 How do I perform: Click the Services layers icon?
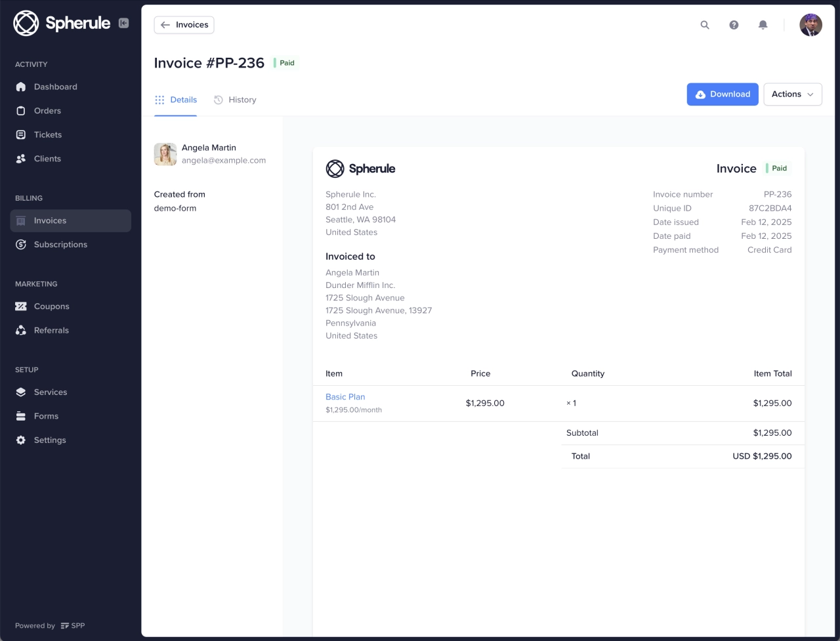(21, 392)
